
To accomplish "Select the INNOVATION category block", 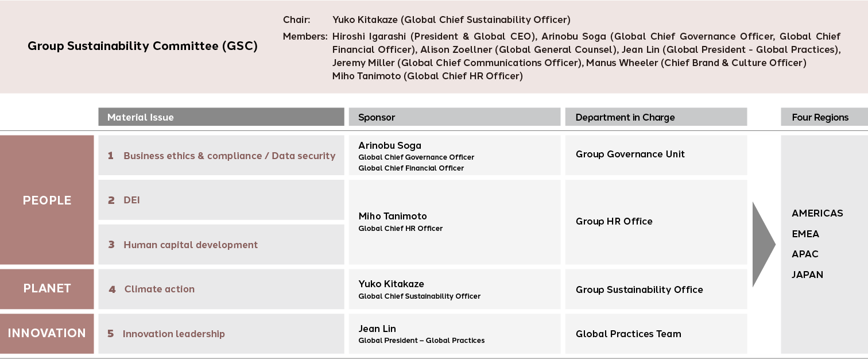I will click(47, 333).
